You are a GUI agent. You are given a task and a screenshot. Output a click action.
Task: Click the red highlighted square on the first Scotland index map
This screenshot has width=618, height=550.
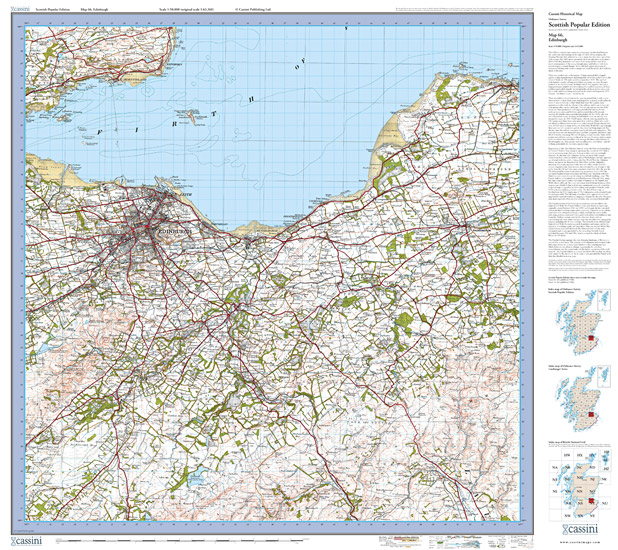coord(591,338)
